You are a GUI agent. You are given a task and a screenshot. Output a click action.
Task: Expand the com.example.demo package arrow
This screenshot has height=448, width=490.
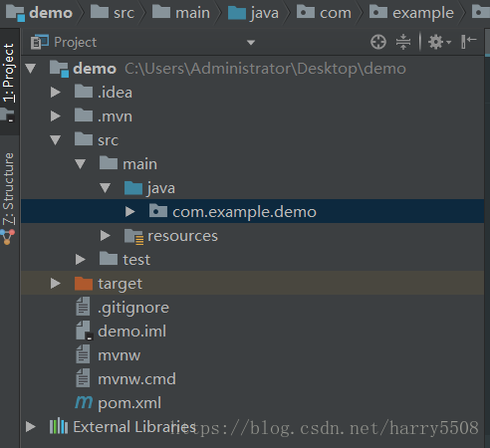point(130,211)
